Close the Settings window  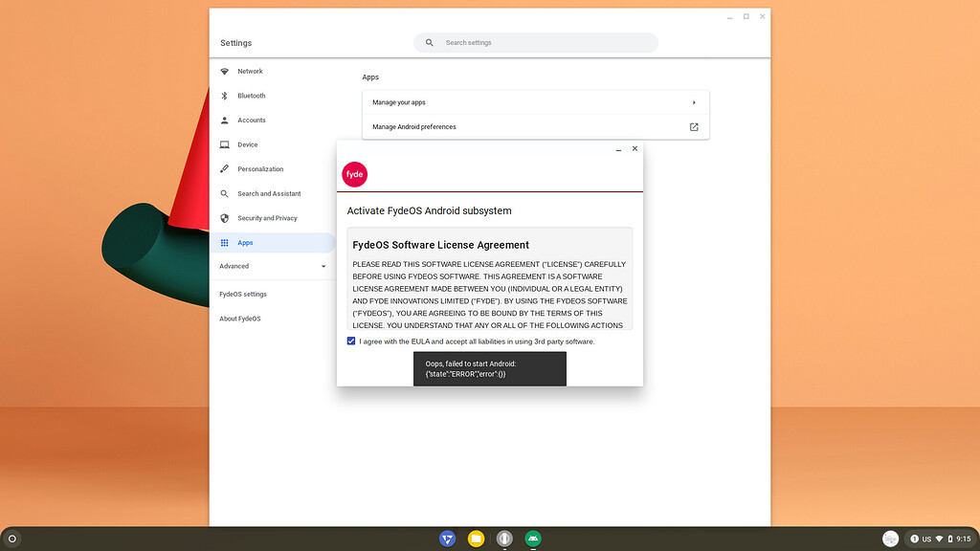[x=762, y=17]
